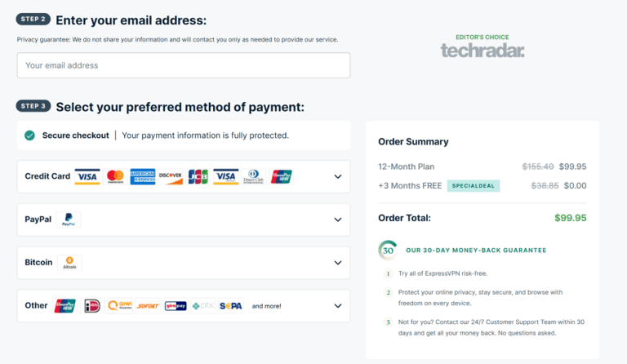627x364 pixels.
Task: Focus the "Your email address" input field
Action: 184,65
